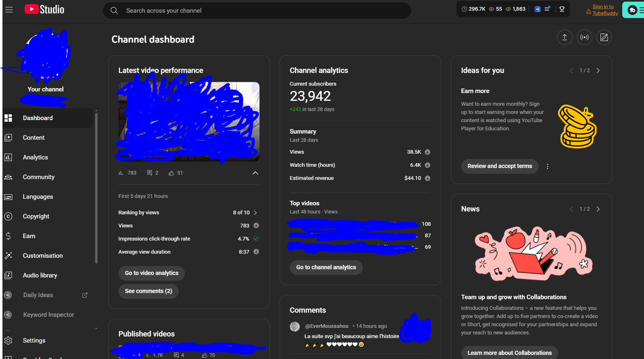Go to next Ideas for you card
The image size is (644, 359).
tap(598, 70)
